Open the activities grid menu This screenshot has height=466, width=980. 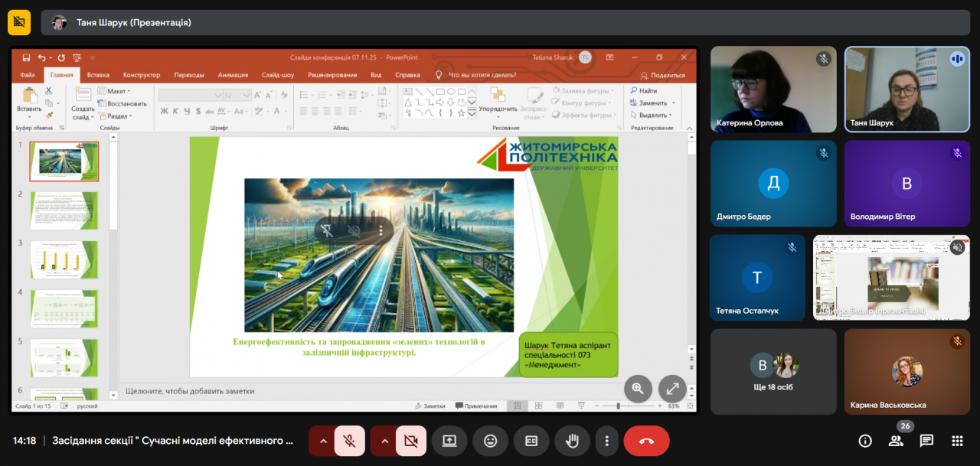tap(957, 441)
